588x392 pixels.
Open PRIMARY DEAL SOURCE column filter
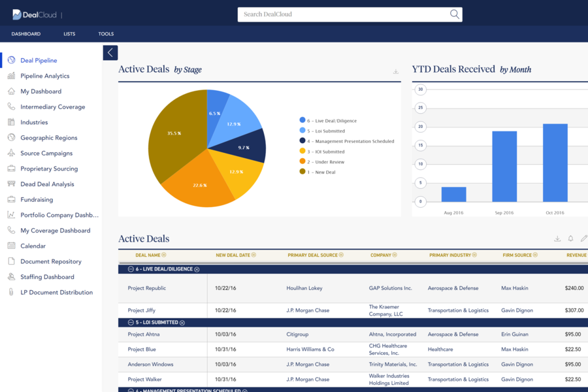(341, 255)
